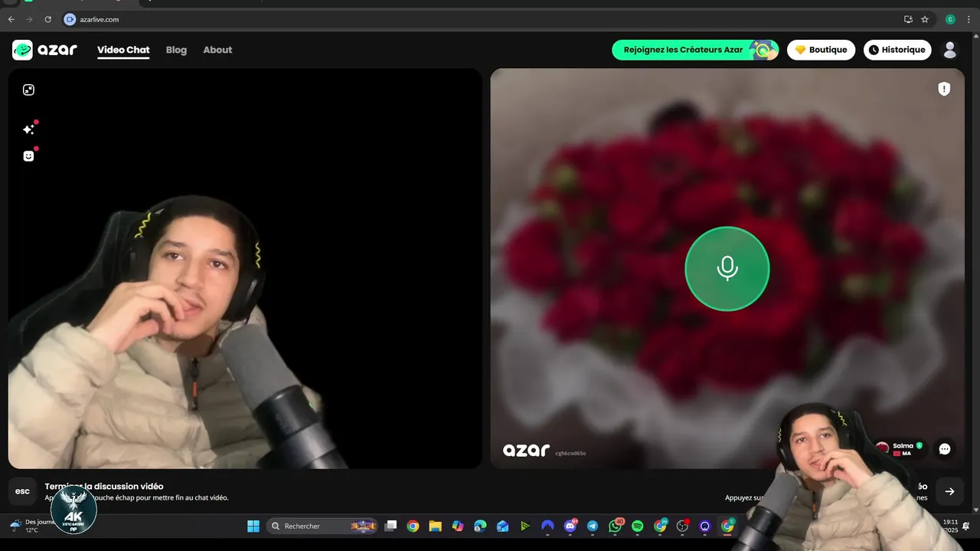Click the esc end chat key button
This screenshot has height=551, width=980.
click(23, 491)
